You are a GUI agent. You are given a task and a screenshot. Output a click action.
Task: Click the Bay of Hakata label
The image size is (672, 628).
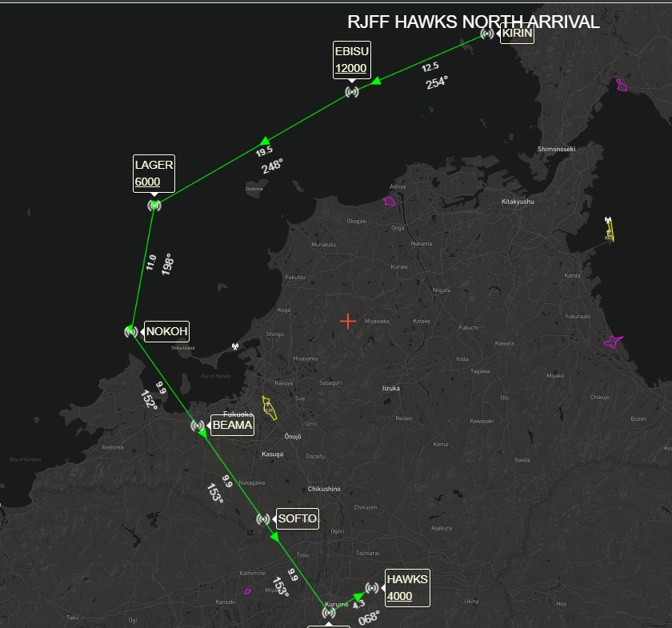click(x=215, y=376)
